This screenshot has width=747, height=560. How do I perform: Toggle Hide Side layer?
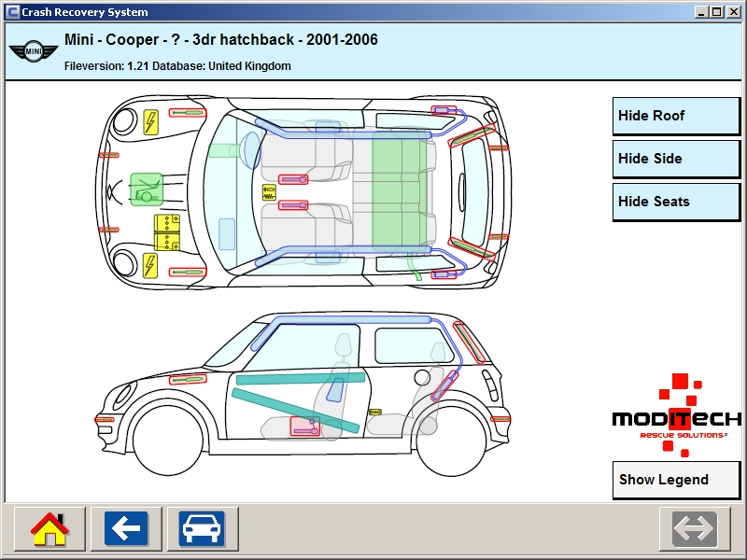pyautogui.click(x=675, y=159)
